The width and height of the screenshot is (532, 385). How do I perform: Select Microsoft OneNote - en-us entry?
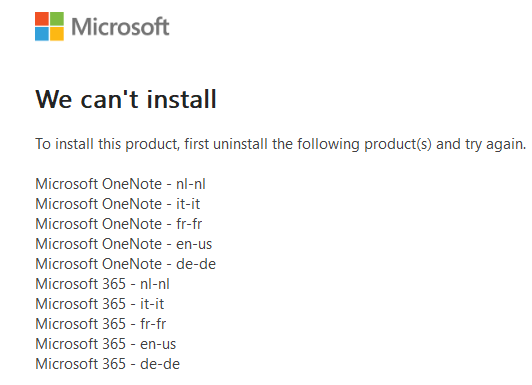click(x=124, y=244)
